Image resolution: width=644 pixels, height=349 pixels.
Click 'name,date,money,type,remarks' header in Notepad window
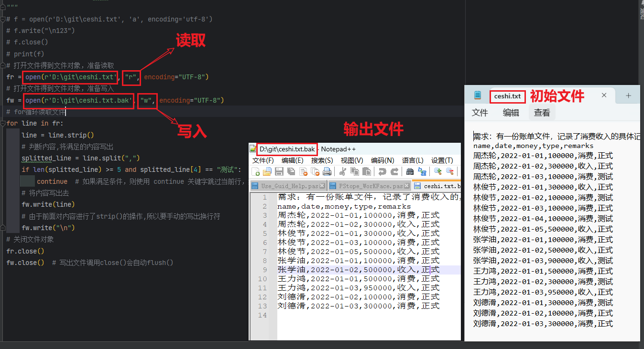coord(533,146)
